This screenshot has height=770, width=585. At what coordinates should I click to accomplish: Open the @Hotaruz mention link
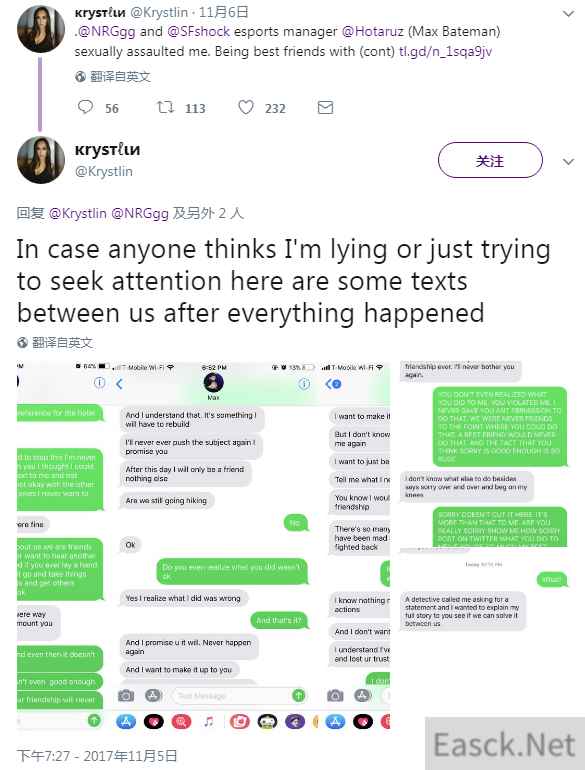[372, 31]
